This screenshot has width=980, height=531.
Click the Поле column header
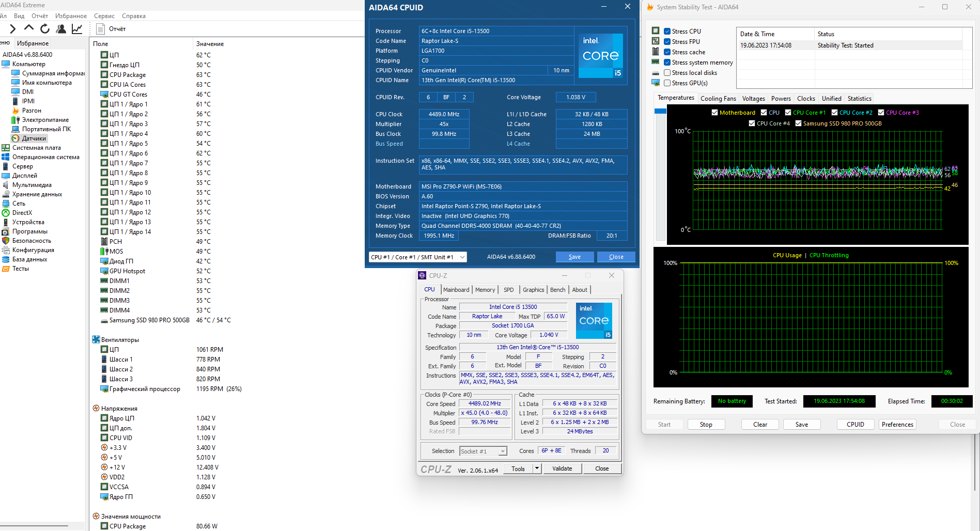101,44
